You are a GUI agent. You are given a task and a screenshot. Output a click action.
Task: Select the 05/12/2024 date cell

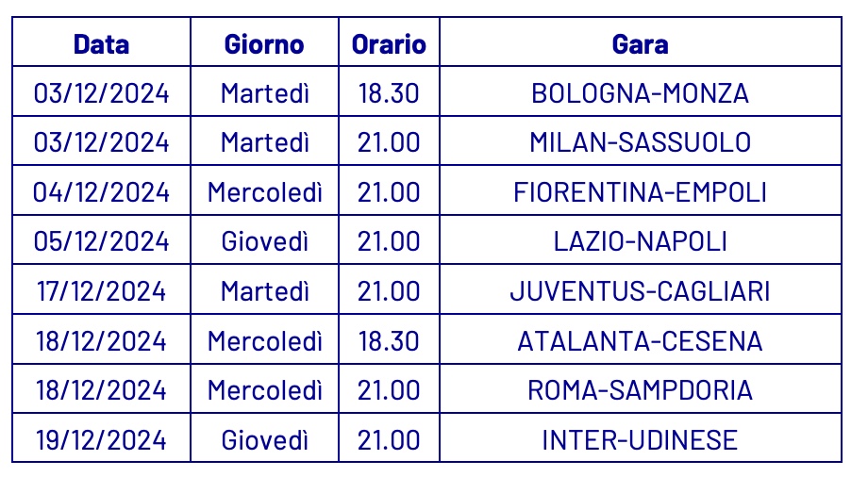coord(101,241)
